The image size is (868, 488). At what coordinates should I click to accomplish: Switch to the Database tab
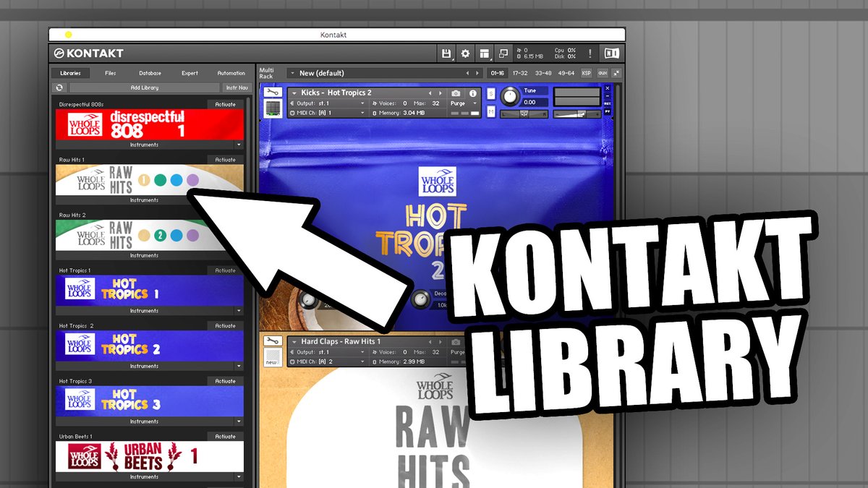point(150,73)
